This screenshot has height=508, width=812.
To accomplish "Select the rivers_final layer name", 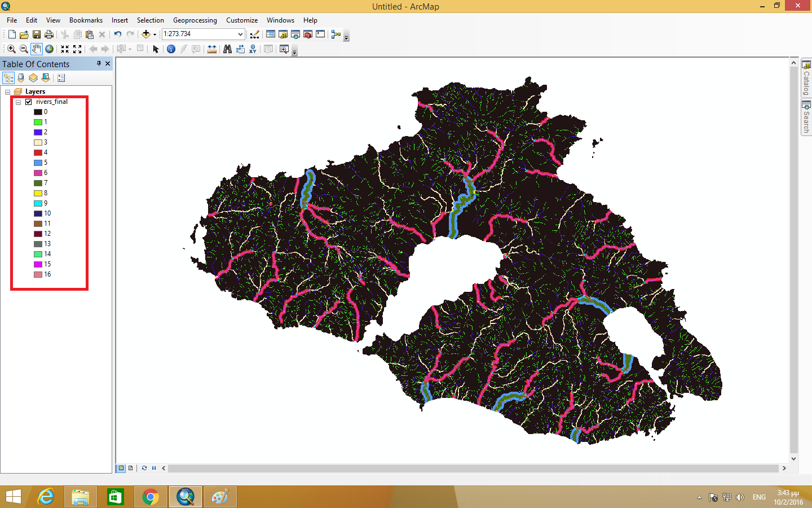I will pyautogui.click(x=52, y=102).
